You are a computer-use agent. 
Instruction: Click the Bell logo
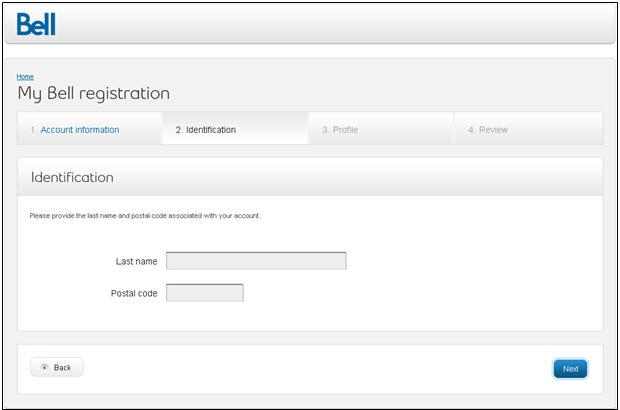coord(36,25)
